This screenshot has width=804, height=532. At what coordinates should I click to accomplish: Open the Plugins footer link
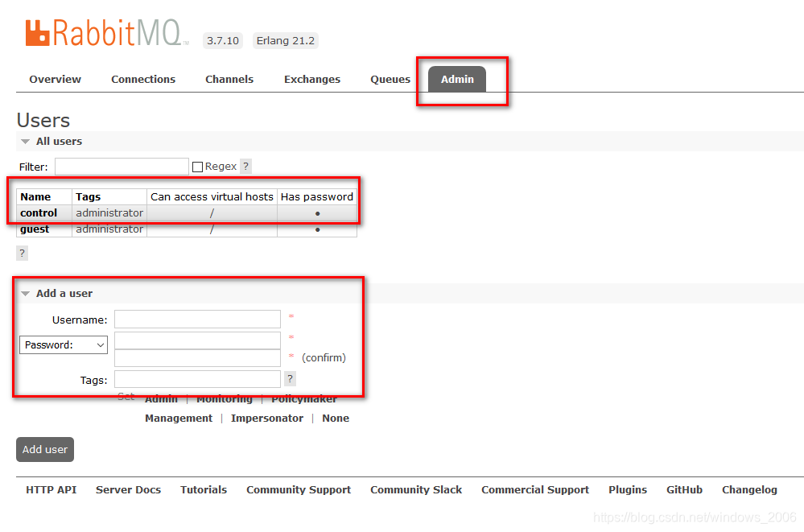[x=628, y=490]
